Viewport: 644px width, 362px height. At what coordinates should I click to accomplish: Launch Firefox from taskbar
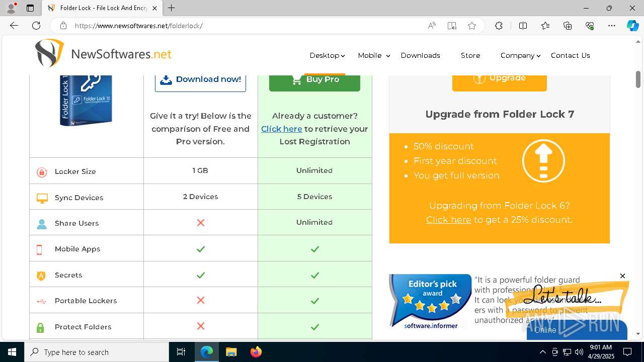pyautogui.click(x=256, y=352)
